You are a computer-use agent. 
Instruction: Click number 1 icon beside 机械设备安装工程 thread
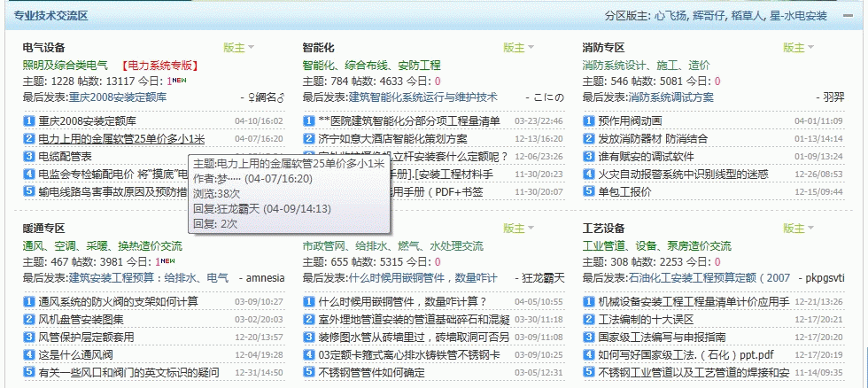click(589, 301)
